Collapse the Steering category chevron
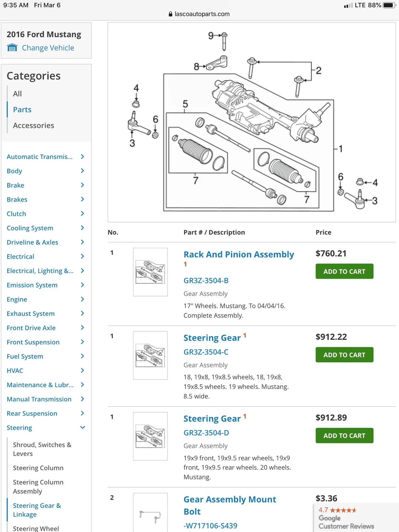The height and width of the screenshot is (532, 399). pyautogui.click(x=82, y=428)
